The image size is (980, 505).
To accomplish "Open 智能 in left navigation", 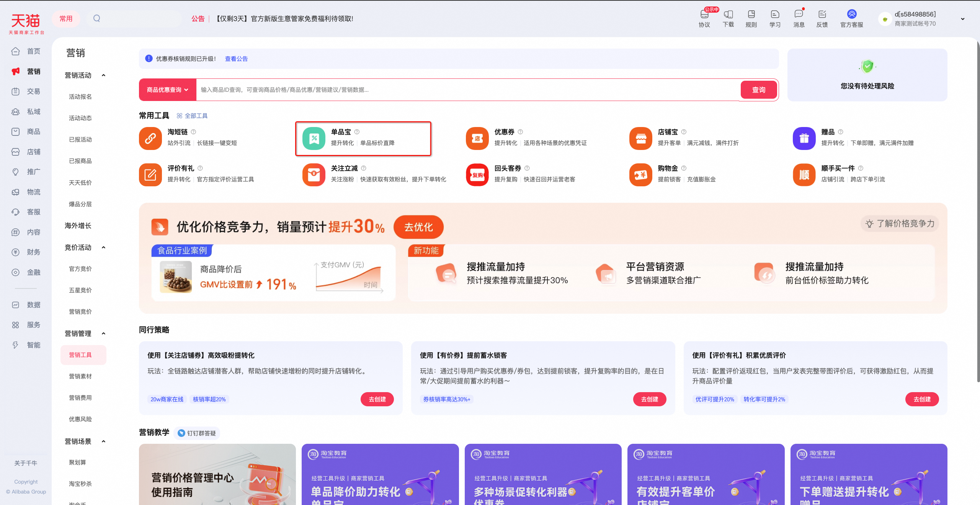I will pyautogui.click(x=26, y=345).
